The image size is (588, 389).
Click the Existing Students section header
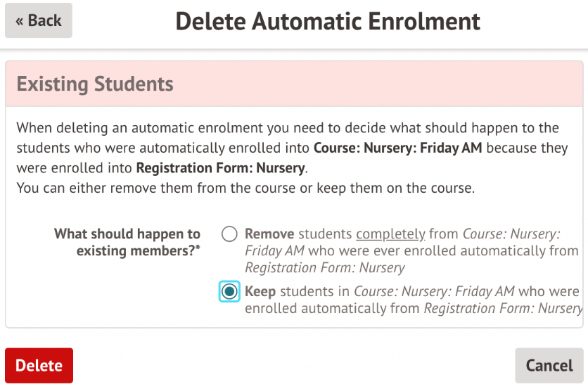(x=95, y=84)
